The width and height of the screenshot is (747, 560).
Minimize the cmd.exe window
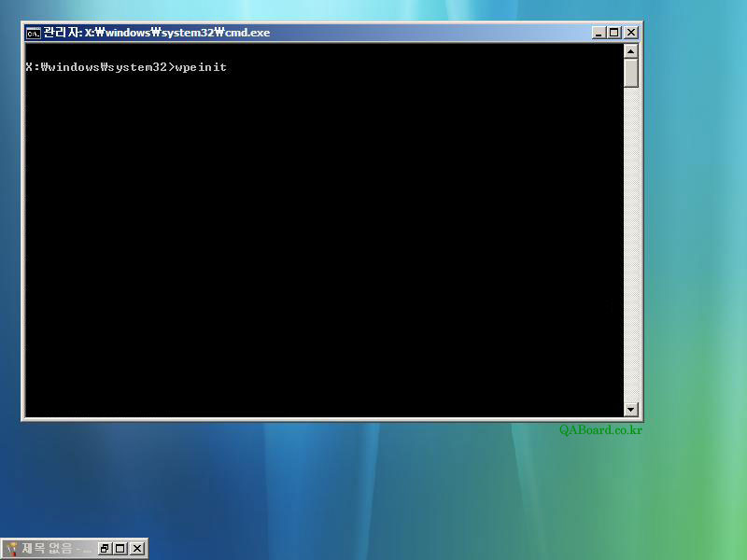click(599, 33)
